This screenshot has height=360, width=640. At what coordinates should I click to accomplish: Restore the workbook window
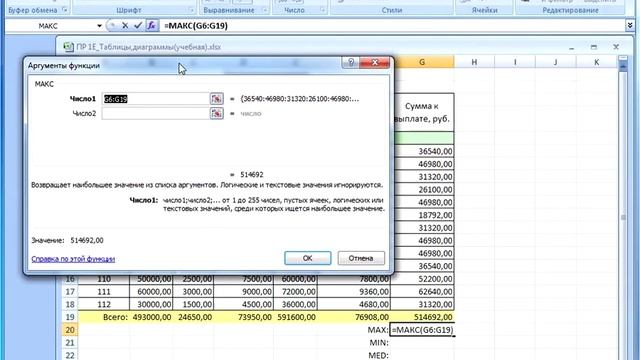click(594, 47)
